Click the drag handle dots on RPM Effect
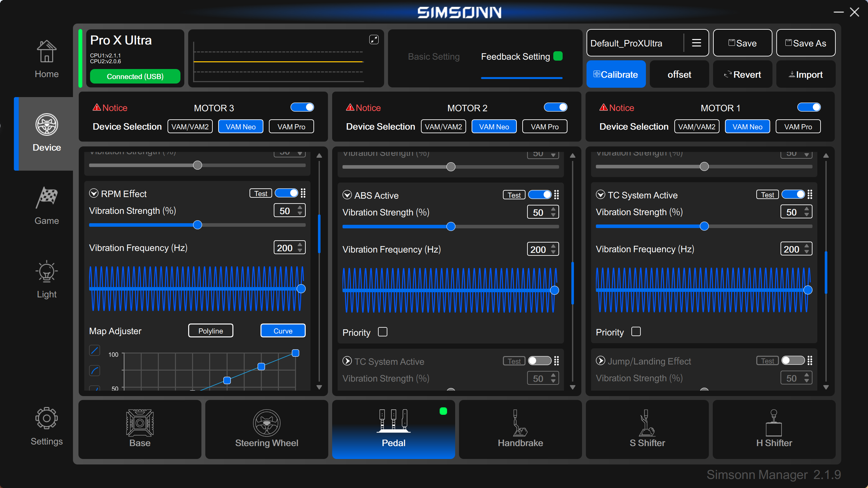The height and width of the screenshot is (488, 868). pos(303,193)
